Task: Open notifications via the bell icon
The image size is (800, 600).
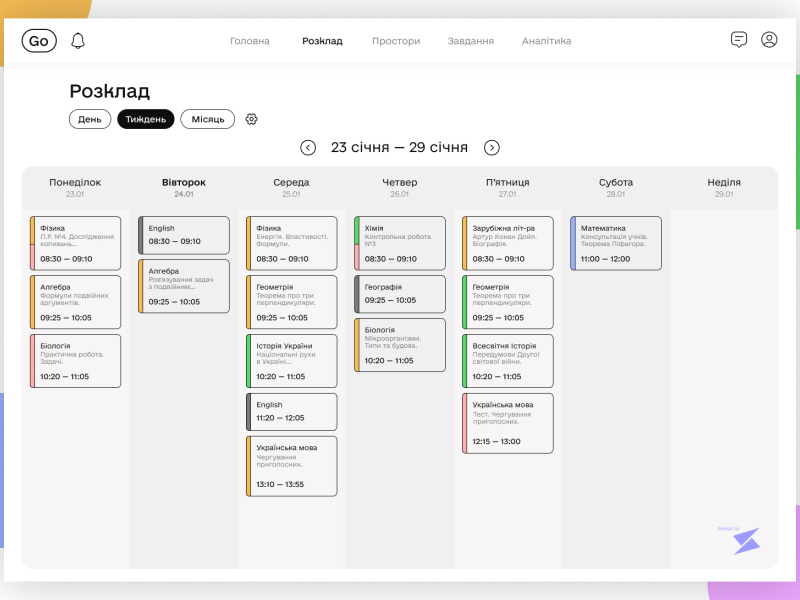Action: 78,40
